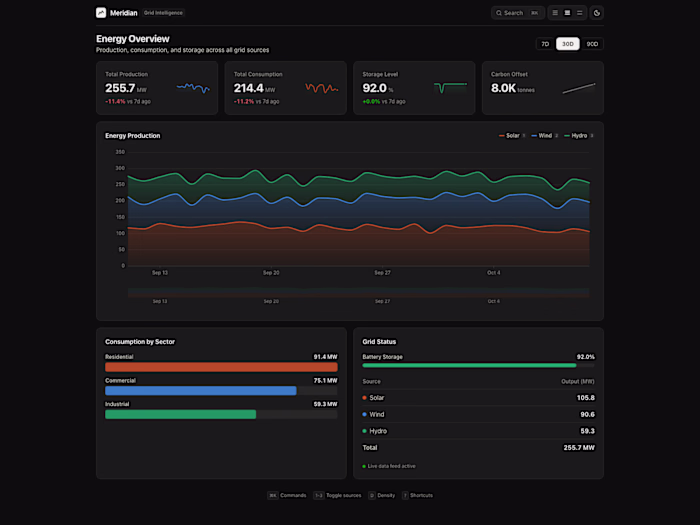
Task: Click the 8.0K tonnes carbon value
Action: 512,88
